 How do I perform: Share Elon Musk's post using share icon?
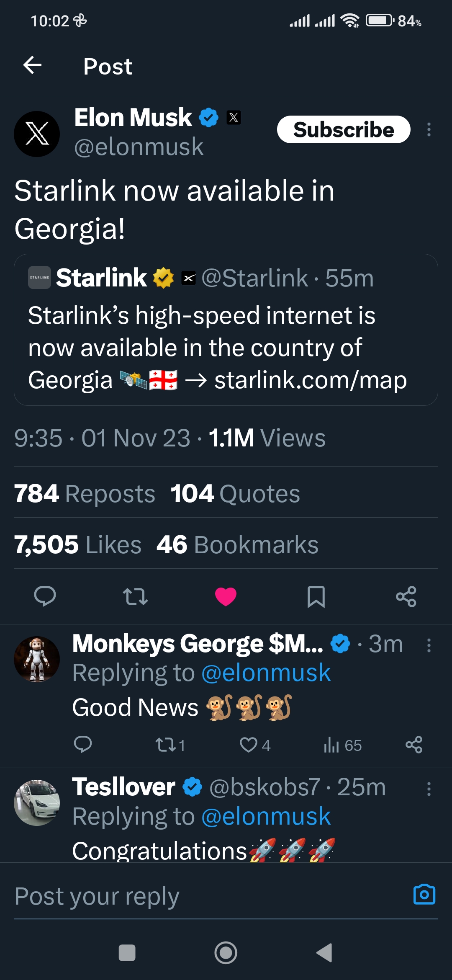[x=406, y=596]
